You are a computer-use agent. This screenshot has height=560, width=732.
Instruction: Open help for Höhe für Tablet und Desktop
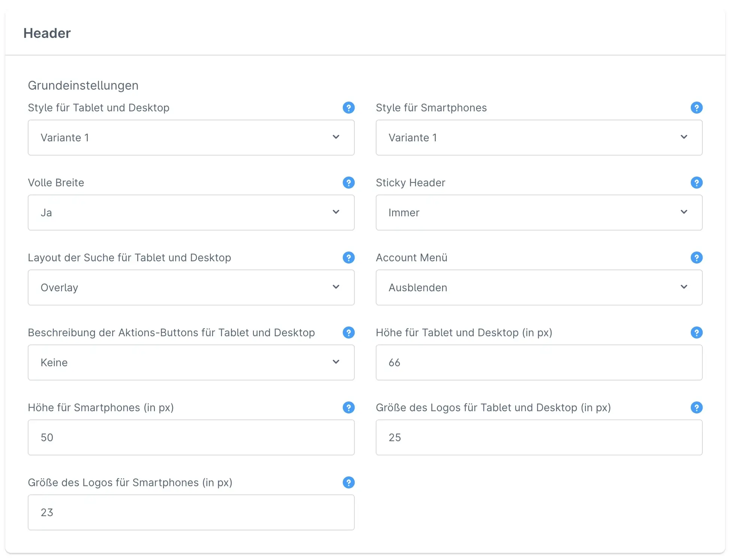pos(696,332)
